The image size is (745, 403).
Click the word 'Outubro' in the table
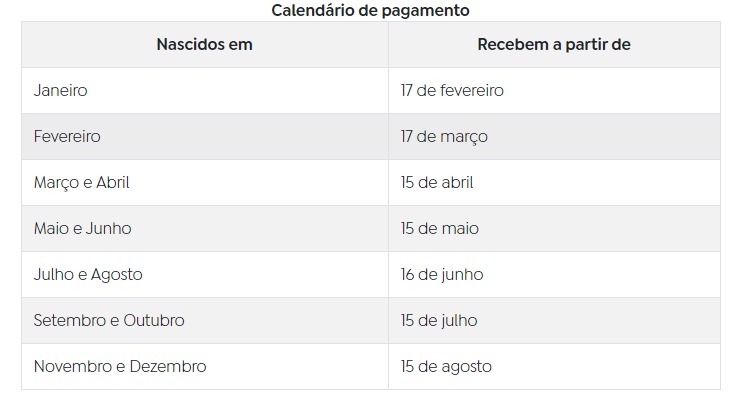point(154,320)
